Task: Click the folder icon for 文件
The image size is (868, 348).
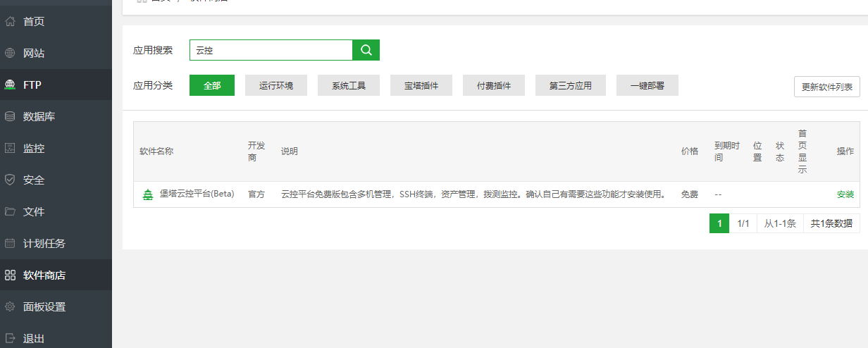Action: pos(10,211)
